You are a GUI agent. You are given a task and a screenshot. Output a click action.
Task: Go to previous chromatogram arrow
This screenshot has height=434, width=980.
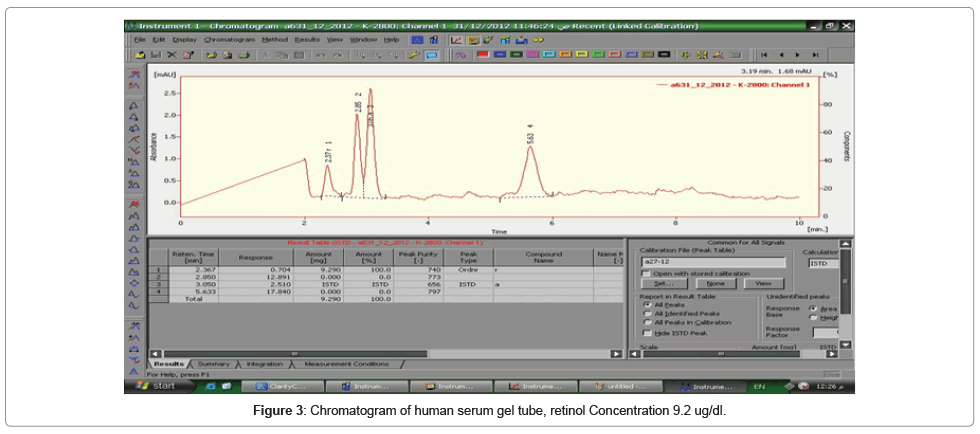[781, 54]
